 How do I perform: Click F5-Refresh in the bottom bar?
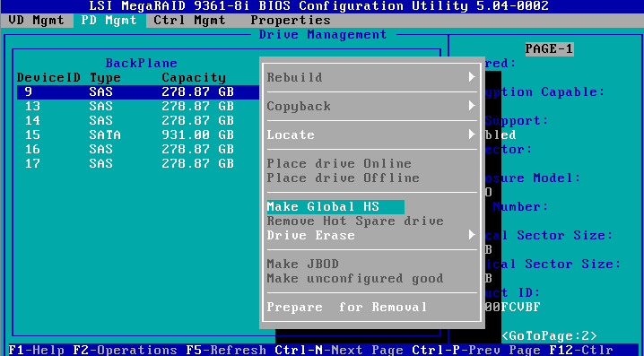coord(226,350)
